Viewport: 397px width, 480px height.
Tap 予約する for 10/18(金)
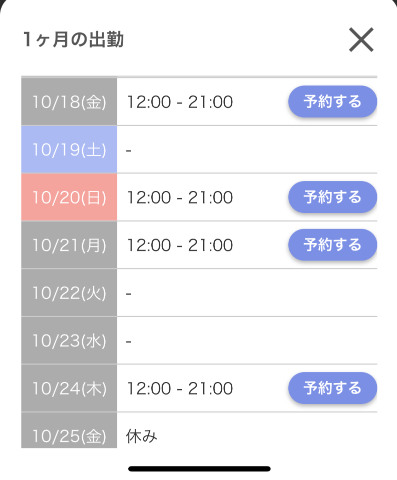point(332,101)
